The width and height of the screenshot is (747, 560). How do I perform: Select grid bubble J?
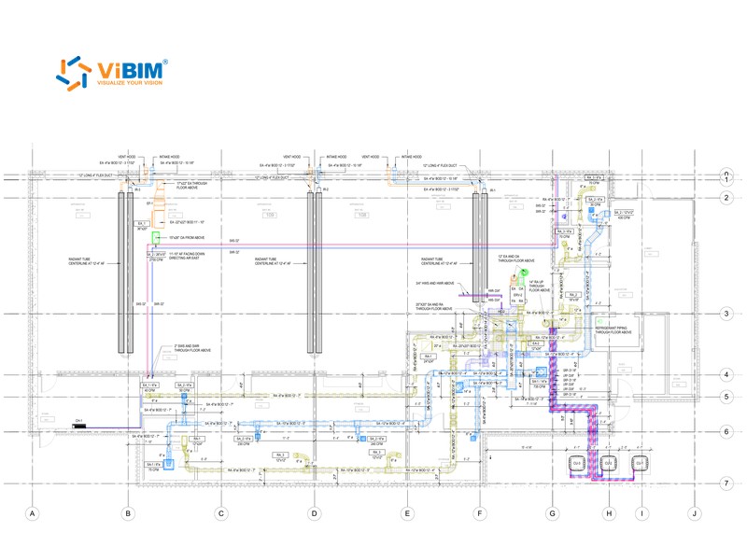click(695, 514)
